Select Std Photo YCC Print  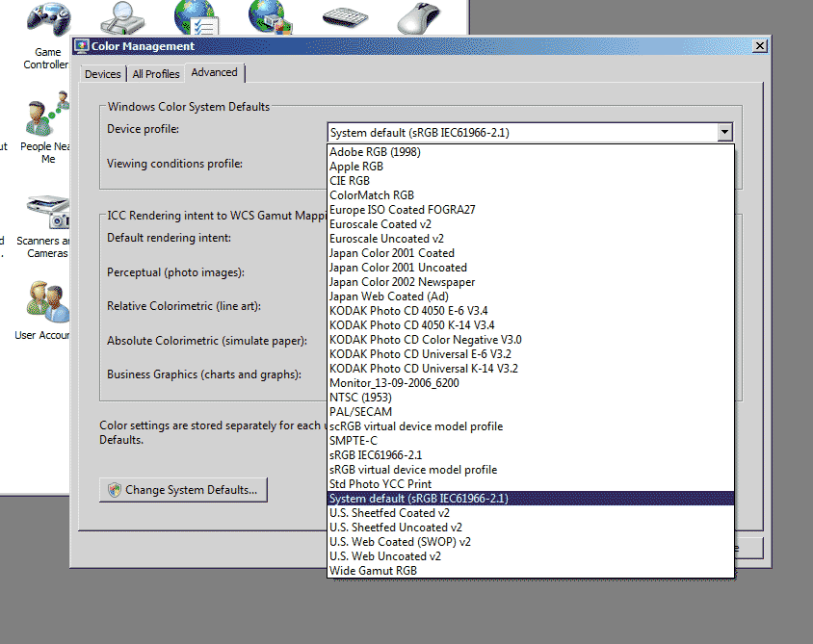[x=531, y=484]
